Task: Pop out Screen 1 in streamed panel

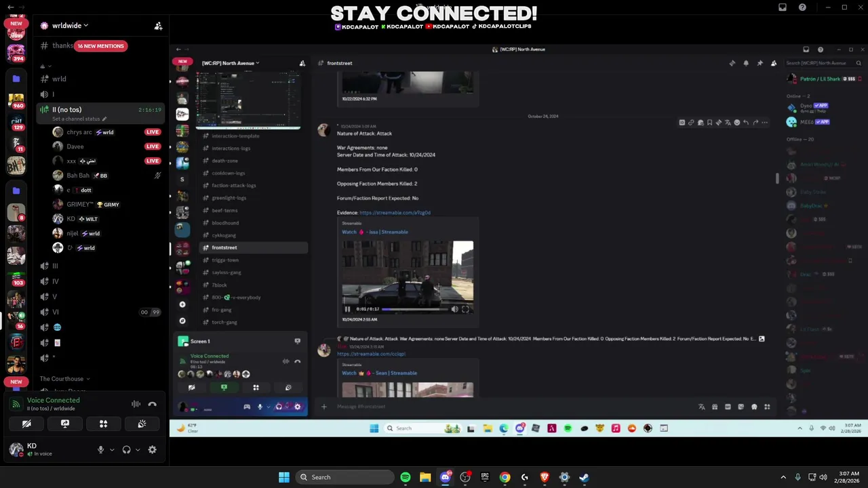Action: 297,341
